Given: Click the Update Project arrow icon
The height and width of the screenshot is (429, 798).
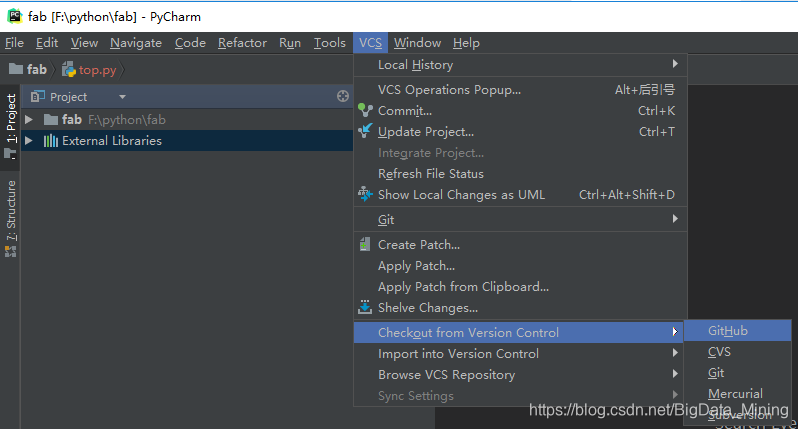Looking at the screenshot, I should [x=365, y=131].
